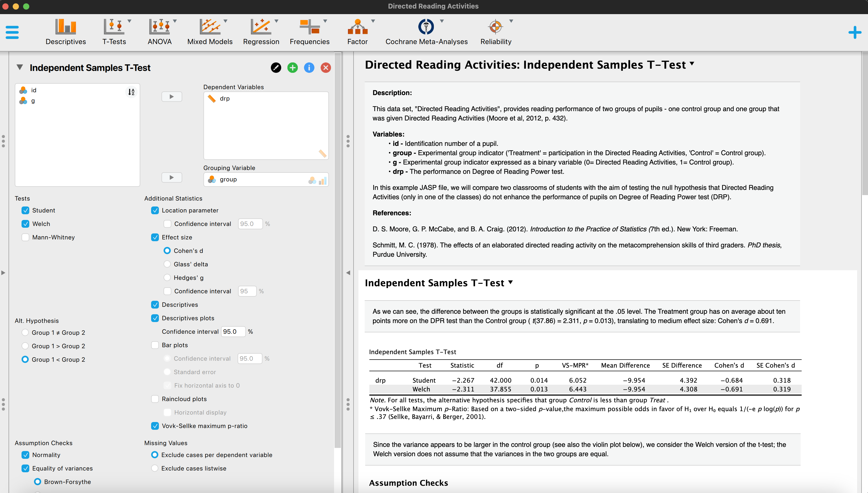Enable Hedges' g effect size

(166, 277)
